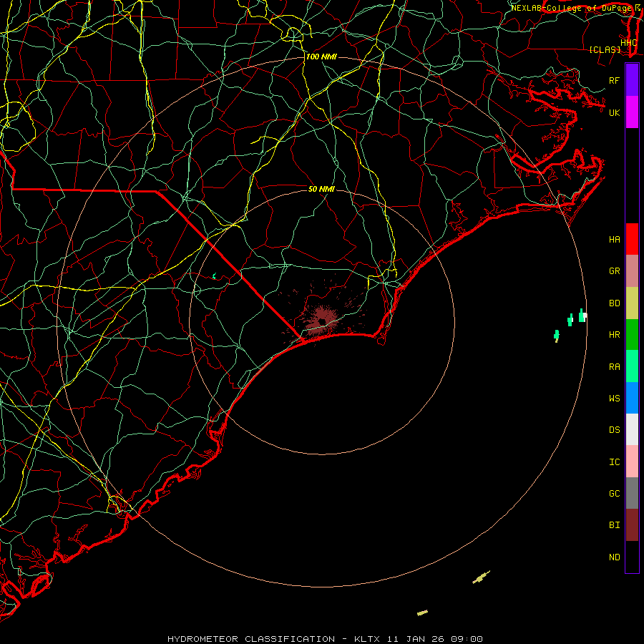This screenshot has width=644, height=644.
Task: Click the HR green legend swatch
Action: tap(632, 335)
